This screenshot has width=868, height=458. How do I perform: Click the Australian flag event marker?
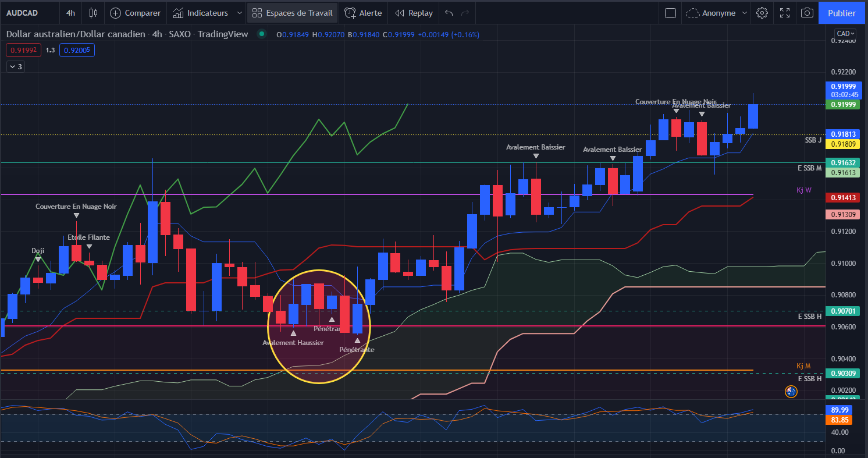(791, 392)
